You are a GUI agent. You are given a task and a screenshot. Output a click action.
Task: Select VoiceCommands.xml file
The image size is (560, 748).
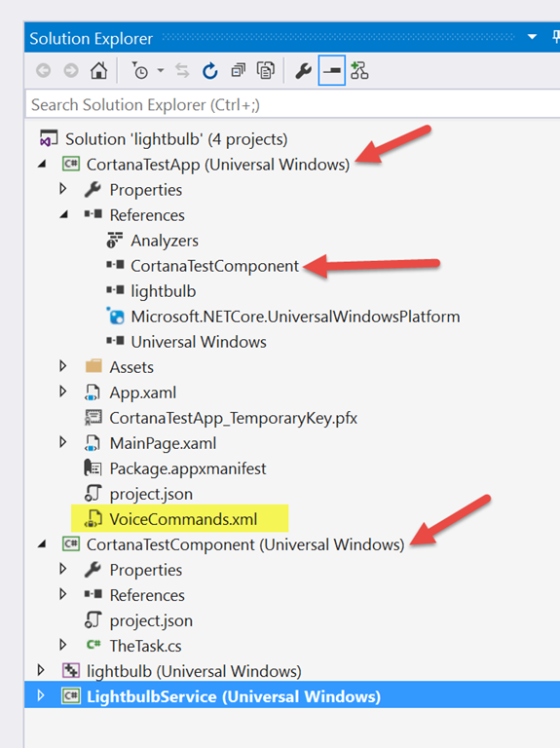[x=183, y=519]
